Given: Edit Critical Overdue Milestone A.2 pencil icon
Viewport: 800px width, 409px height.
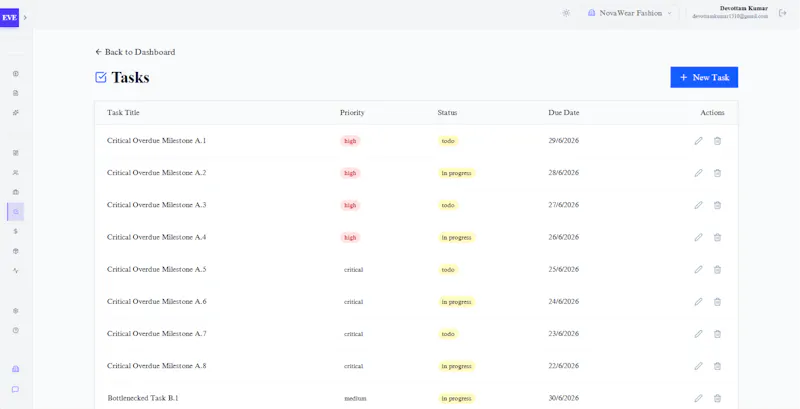Looking at the screenshot, I should 698,173.
